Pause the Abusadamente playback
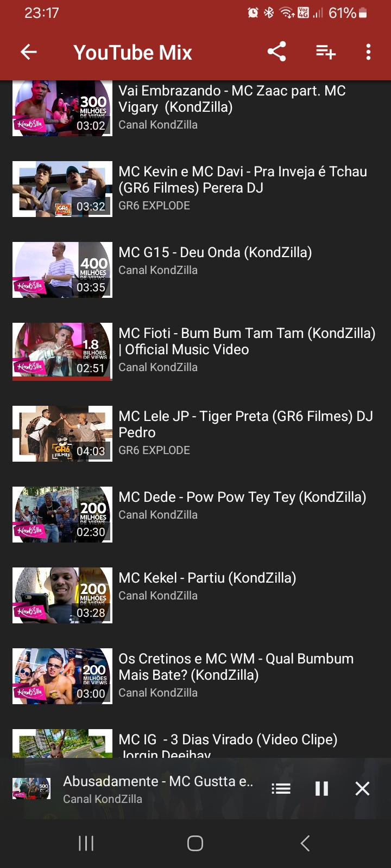 321,789
